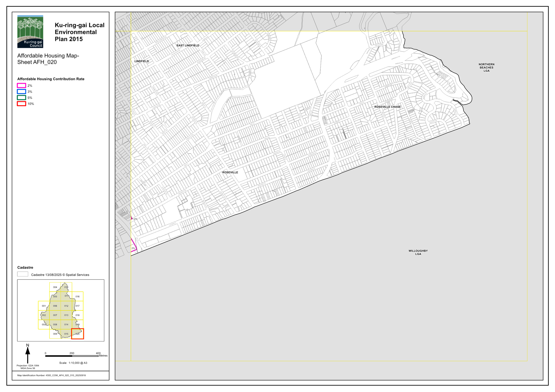Click the scale bar graphic
The height and width of the screenshot is (392, 555).
pyautogui.click(x=72, y=356)
